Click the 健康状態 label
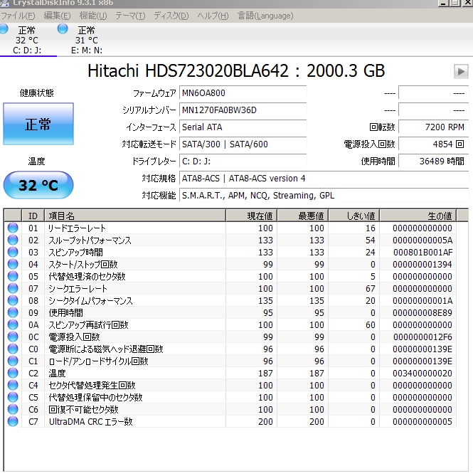This screenshot has width=473, height=476. [37, 93]
